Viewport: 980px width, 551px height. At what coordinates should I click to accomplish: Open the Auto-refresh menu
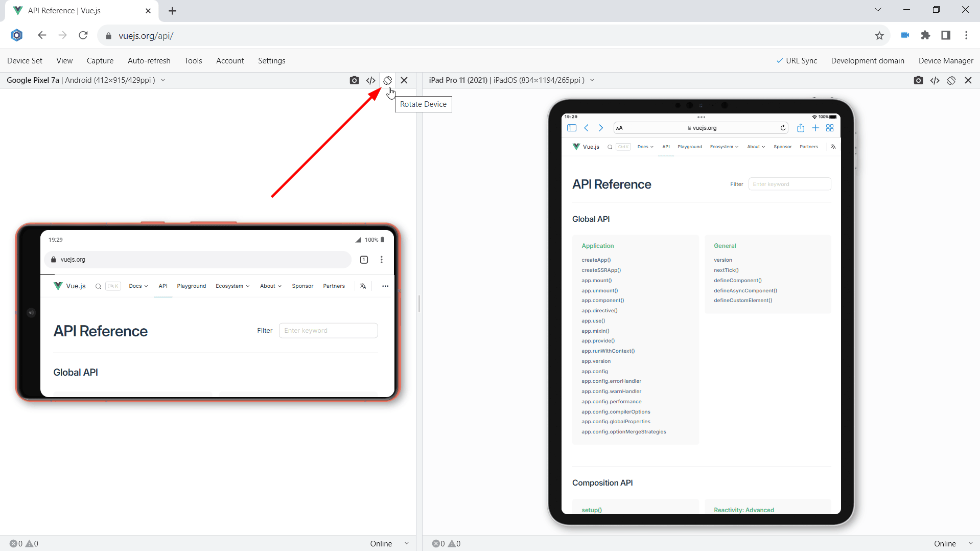[149, 60]
